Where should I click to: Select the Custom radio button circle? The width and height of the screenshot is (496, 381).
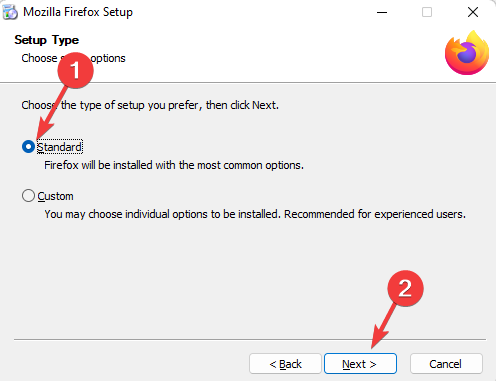28,196
